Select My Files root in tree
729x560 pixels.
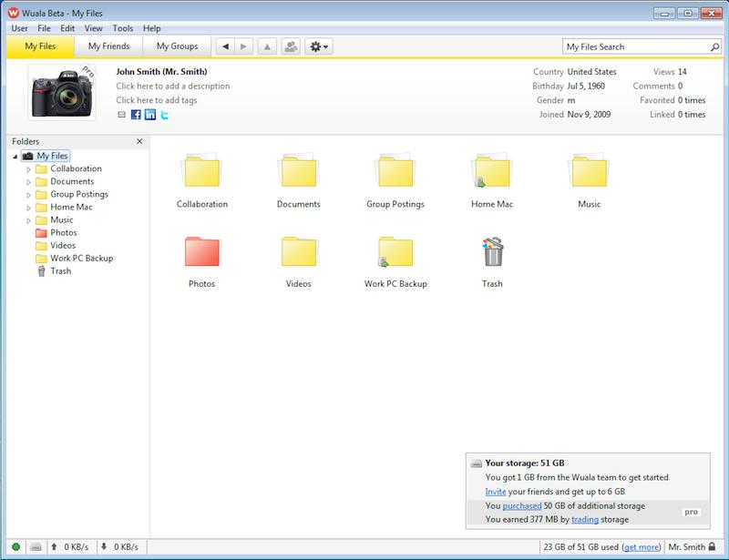click(x=46, y=156)
